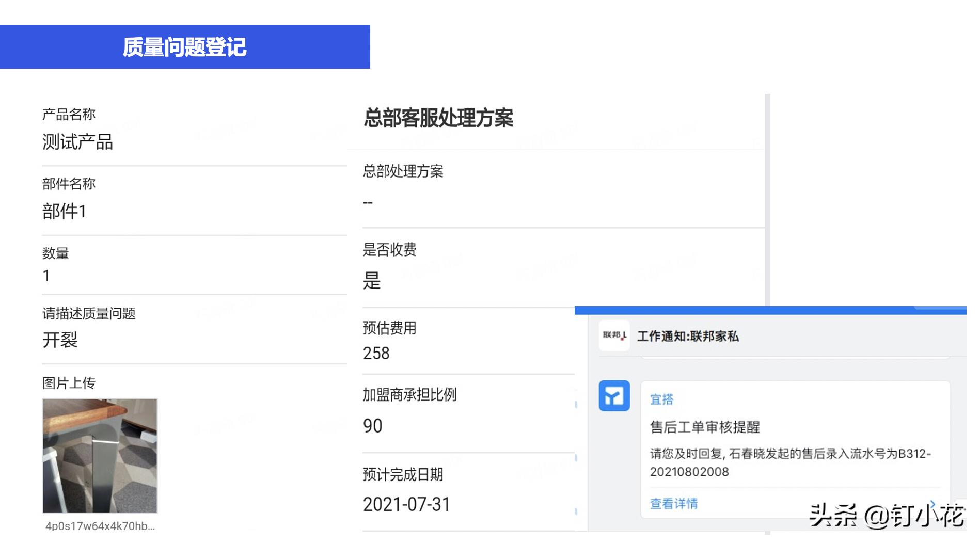
Task: Open the 预计完成日期 date field 2021-07-31
Action: click(407, 504)
